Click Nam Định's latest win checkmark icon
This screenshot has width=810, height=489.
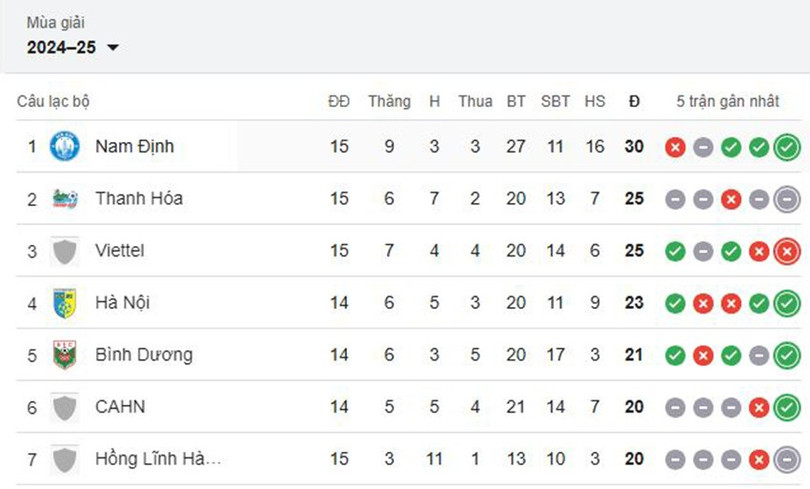(x=787, y=147)
